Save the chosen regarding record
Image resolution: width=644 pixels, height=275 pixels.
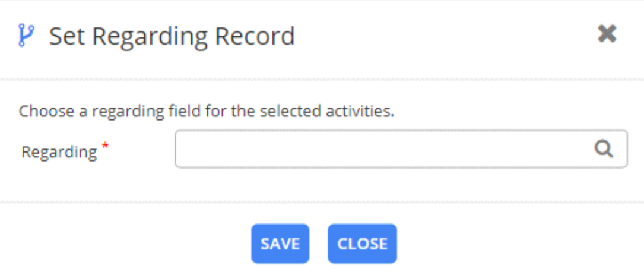pos(280,244)
